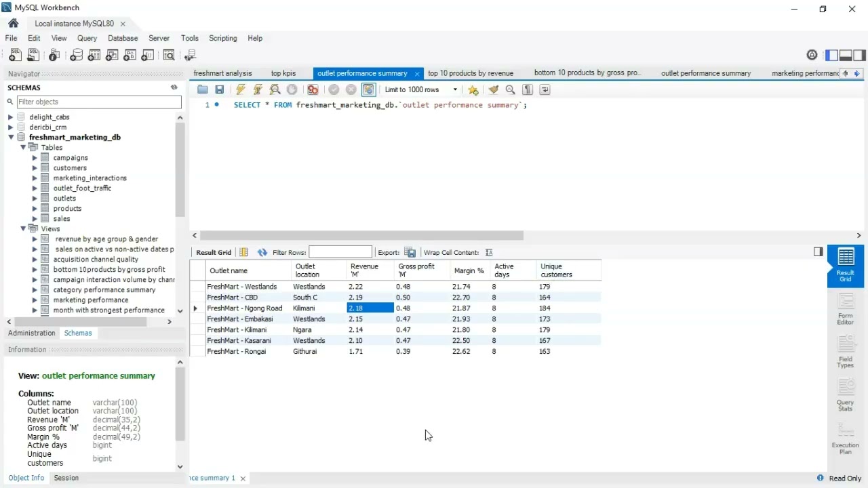Beautify the query with the broom icon
Image resolution: width=868 pixels, height=488 pixels.
494,89
